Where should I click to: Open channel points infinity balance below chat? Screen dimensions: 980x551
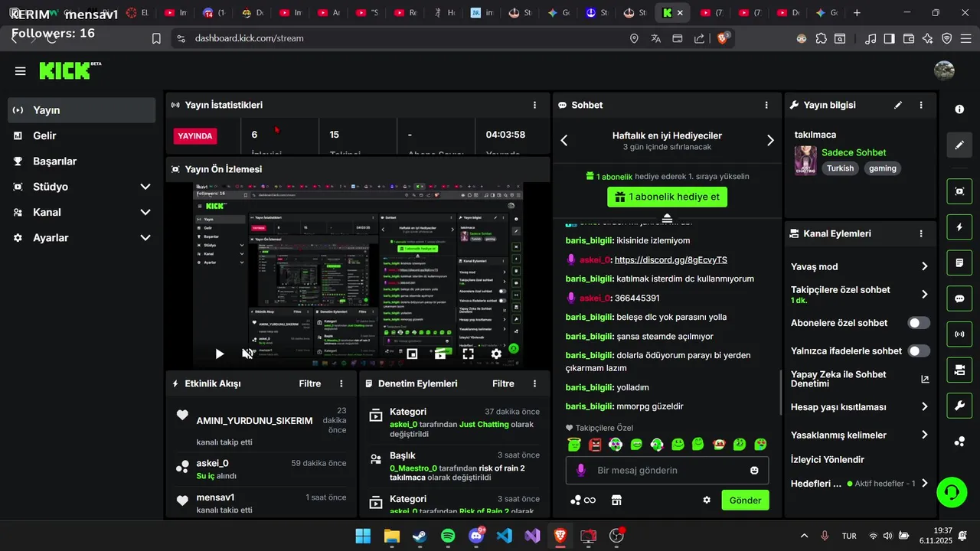[583, 500]
